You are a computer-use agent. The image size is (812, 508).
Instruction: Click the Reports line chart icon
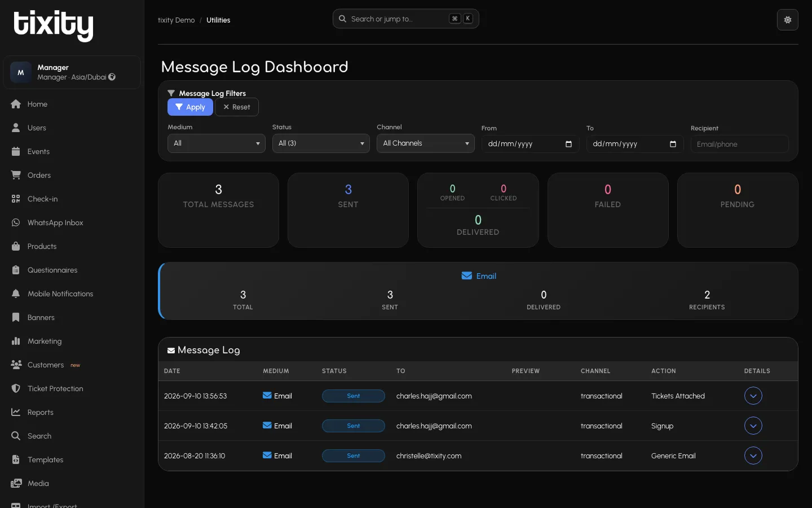pos(16,412)
